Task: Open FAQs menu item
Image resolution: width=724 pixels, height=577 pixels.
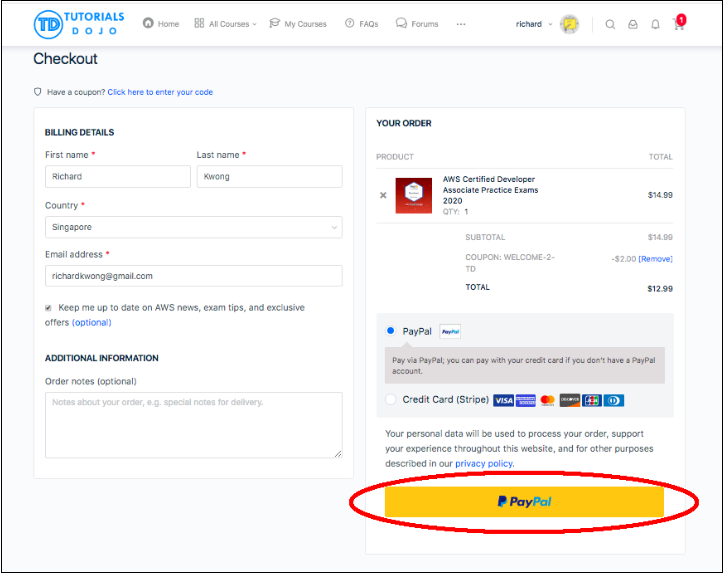Action: 368,24
